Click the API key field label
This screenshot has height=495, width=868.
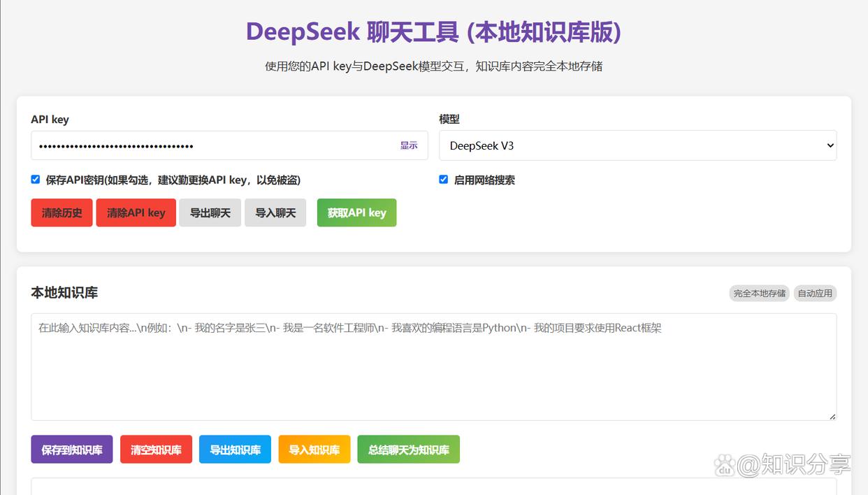(x=50, y=120)
